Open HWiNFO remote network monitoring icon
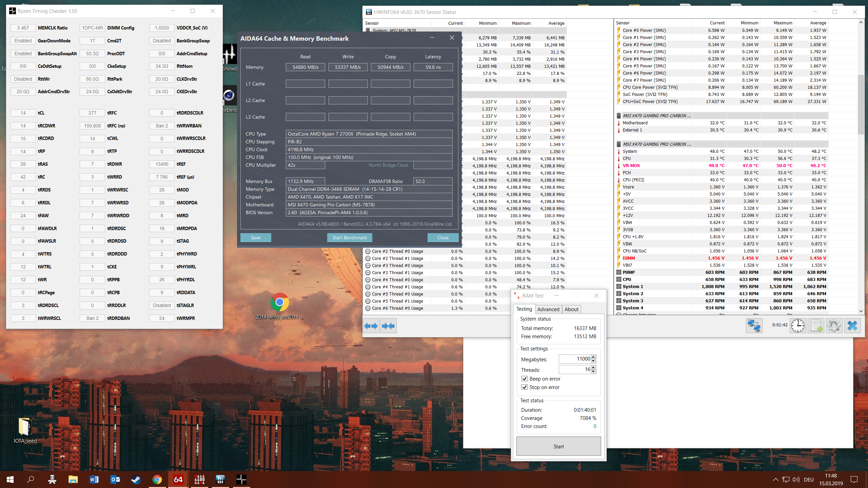The width and height of the screenshot is (868, 488). 754,326
